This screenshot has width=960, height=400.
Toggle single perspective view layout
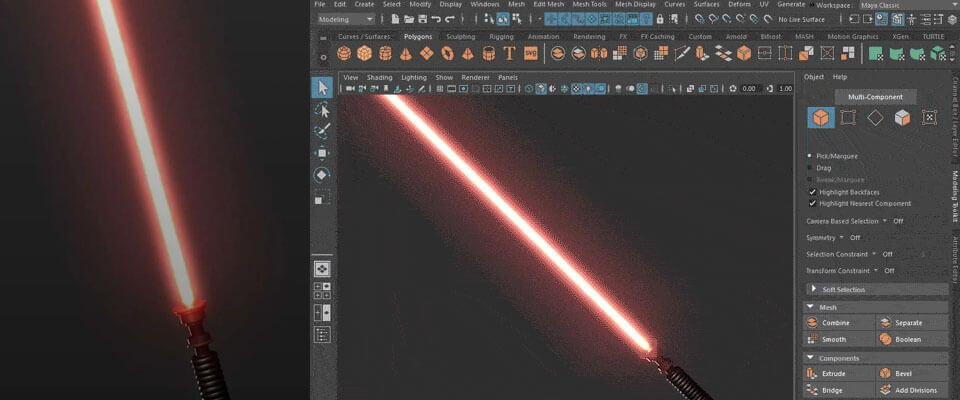coord(323,268)
